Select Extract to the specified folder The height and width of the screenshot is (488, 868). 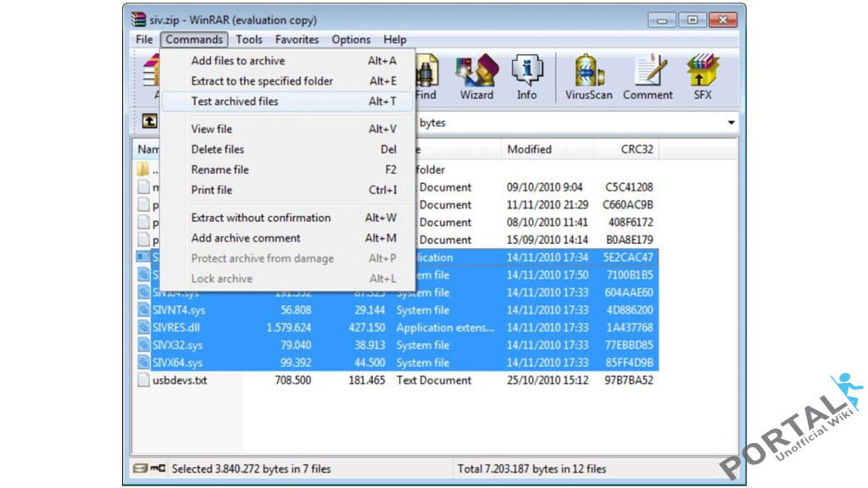(x=288, y=81)
